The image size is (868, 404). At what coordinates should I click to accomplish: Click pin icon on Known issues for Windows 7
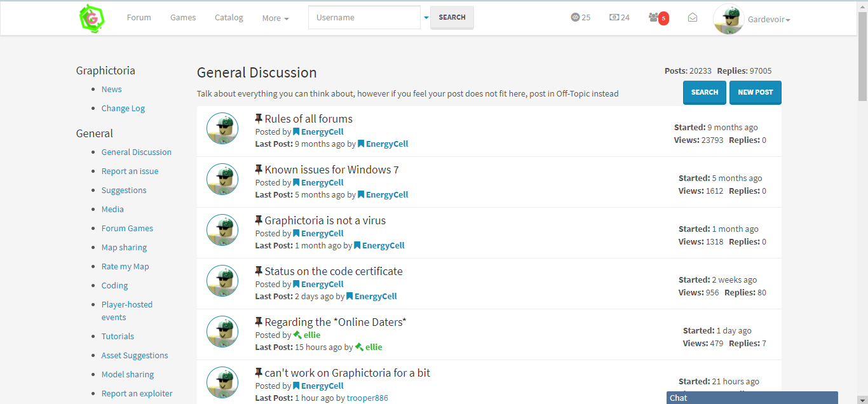259,170
